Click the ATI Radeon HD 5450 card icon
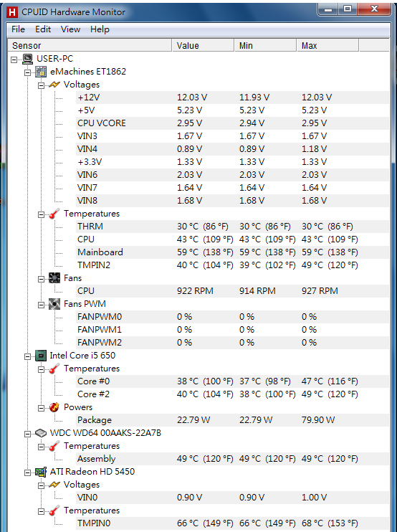Image resolution: width=397 pixels, height=532 pixels. [41, 472]
